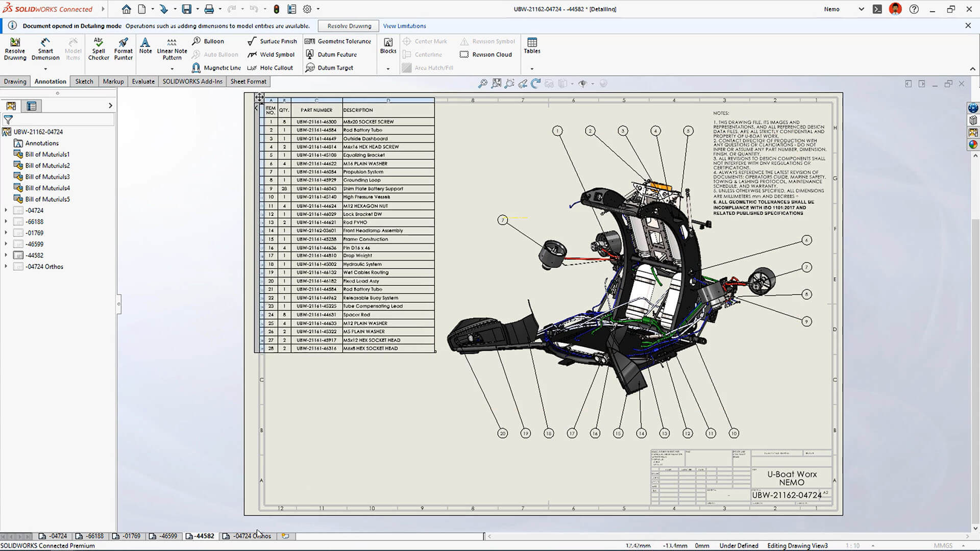Open the Tables tool
The width and height of the screenshot is (980, 551).
coord(532,45)
